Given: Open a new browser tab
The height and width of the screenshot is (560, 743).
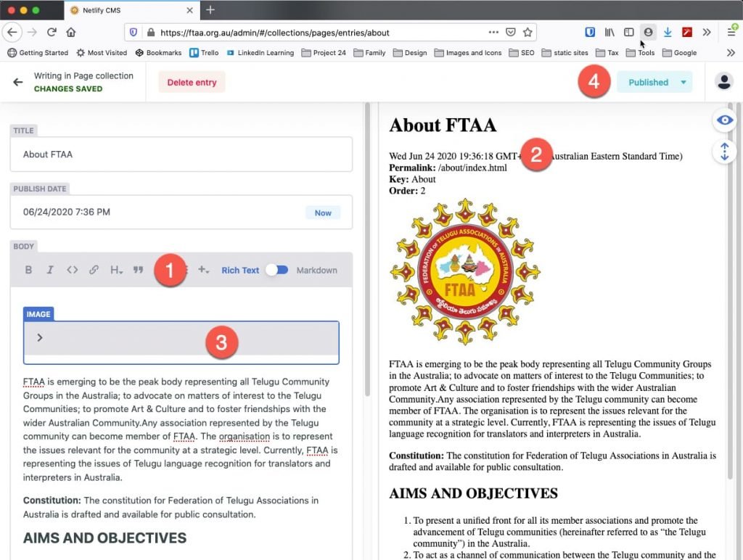Looking at the screenshot, I should click(x=210, y=10).
